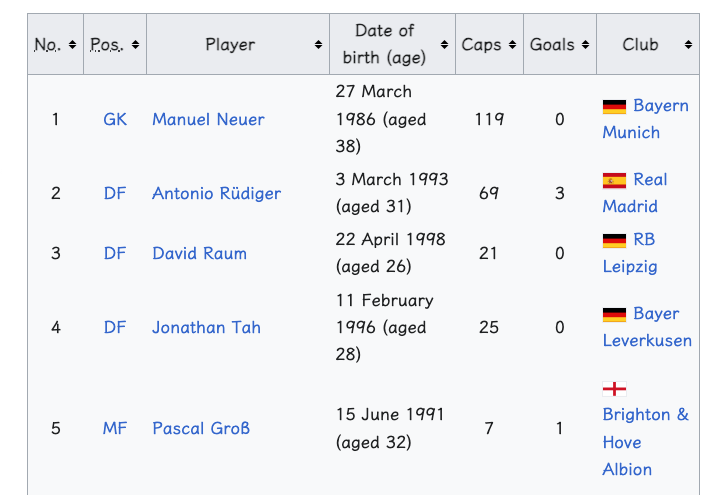Click sort arrows in Player column header
Viewport: 721px width, 495px height.
[x=318, y=45]
